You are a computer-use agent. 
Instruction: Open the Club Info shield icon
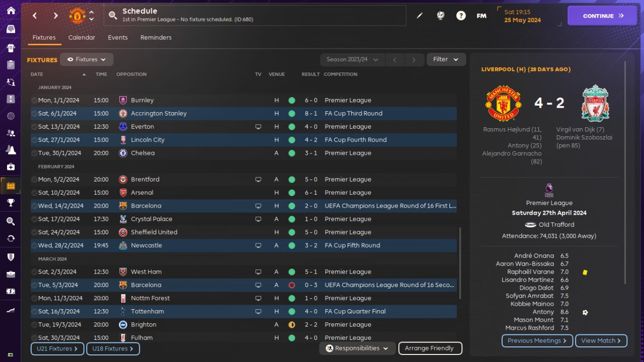(x=11, y=256)
